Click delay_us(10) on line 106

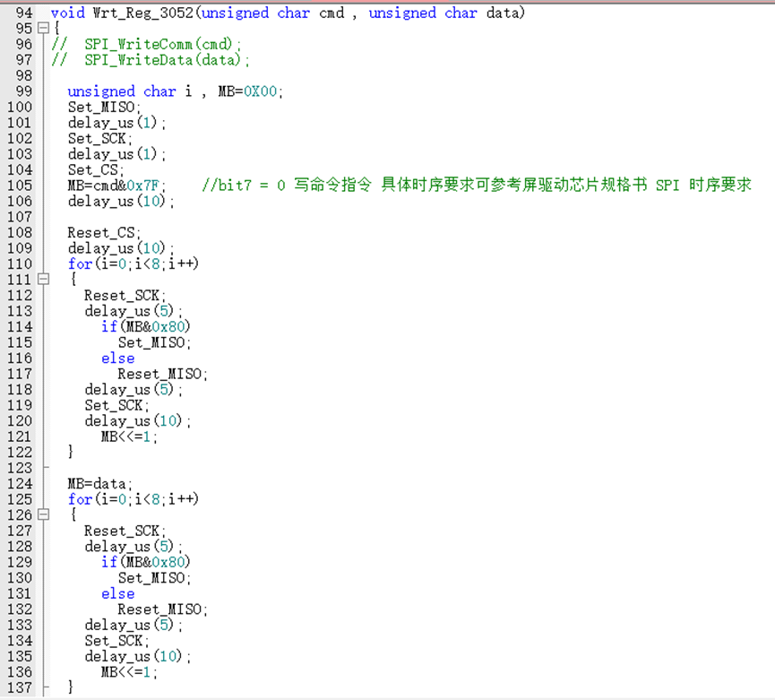click(121, 201)
